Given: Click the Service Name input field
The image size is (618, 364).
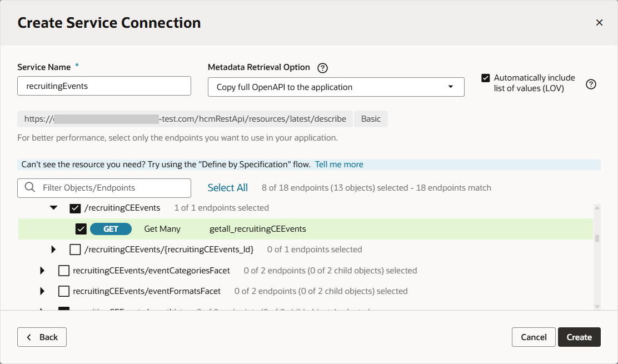Looking at the screenshot, I should 104,86.
